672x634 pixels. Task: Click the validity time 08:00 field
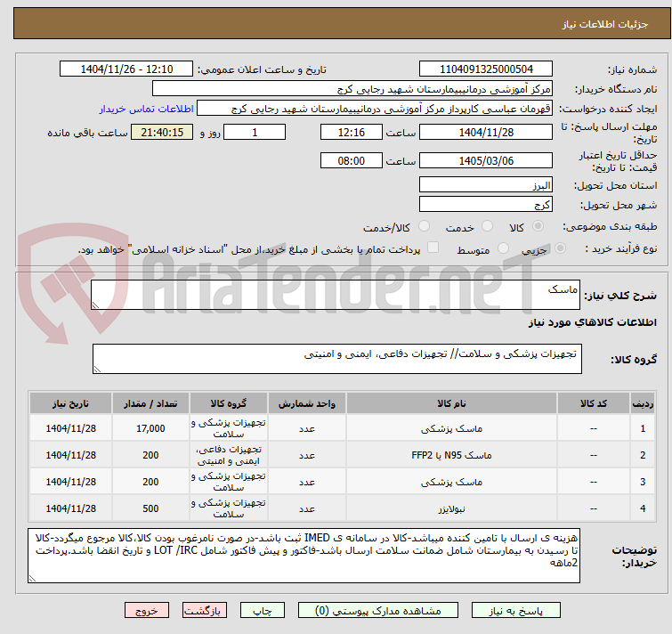(x=352, y=161)
